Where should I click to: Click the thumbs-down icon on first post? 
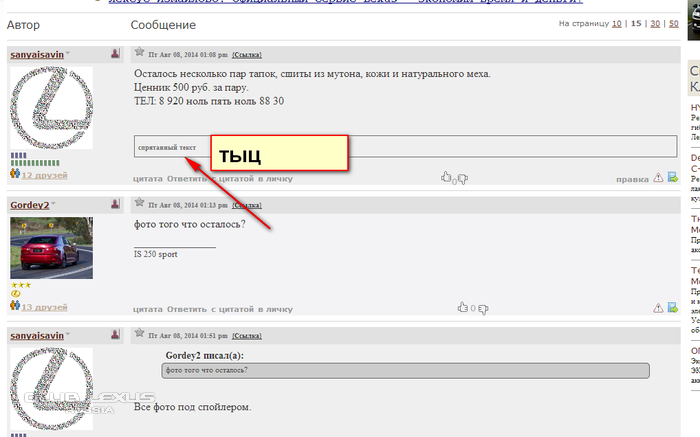click(463, 179)
